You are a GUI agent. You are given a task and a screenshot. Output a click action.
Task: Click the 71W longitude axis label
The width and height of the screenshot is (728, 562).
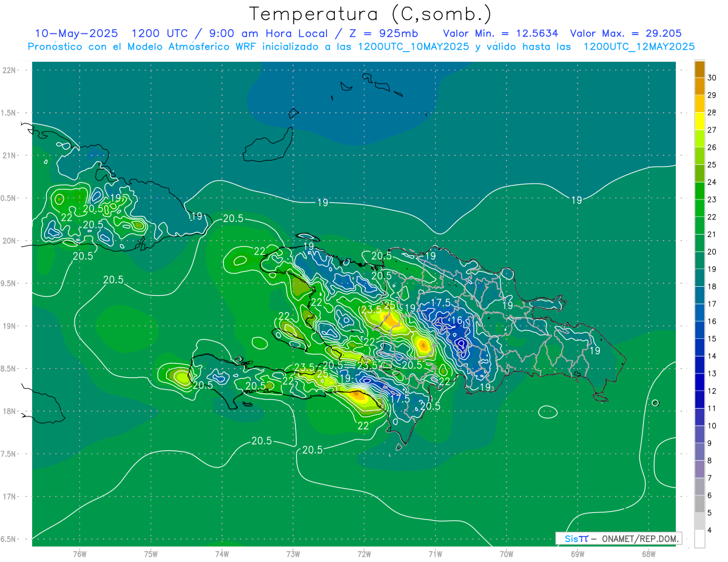[x=435, y=554]
